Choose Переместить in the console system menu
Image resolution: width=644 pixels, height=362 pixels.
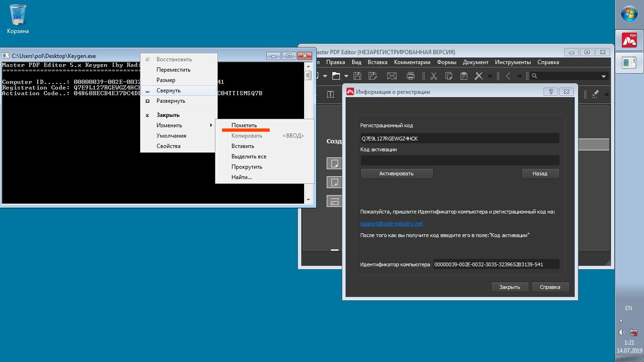(x=179, y=70)
